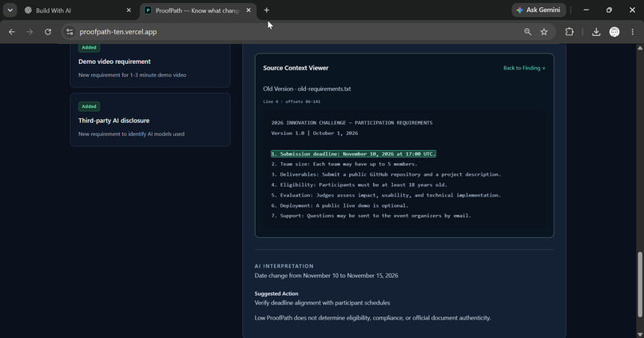Click the Ask Gemini button
The width and height of the screenshot is (644, 338).
click(539, 10)
